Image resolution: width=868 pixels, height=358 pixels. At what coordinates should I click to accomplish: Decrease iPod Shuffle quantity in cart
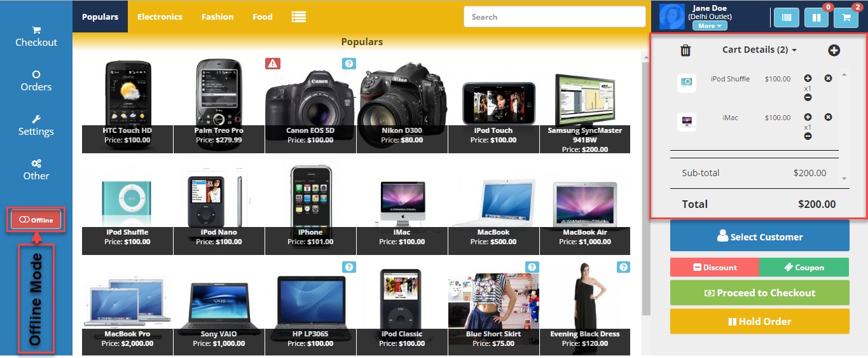tap(808, 97)
